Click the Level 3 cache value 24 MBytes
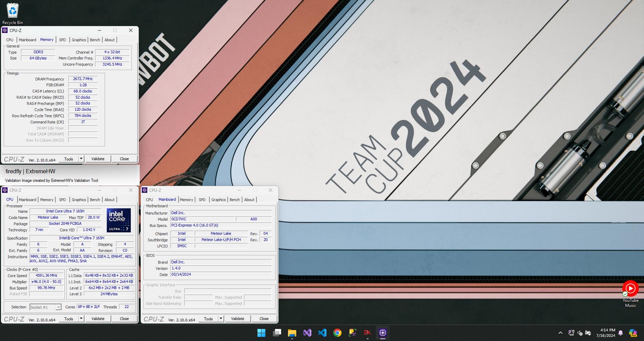Screen dimensions: 644x341 click(x=109, y=294)
